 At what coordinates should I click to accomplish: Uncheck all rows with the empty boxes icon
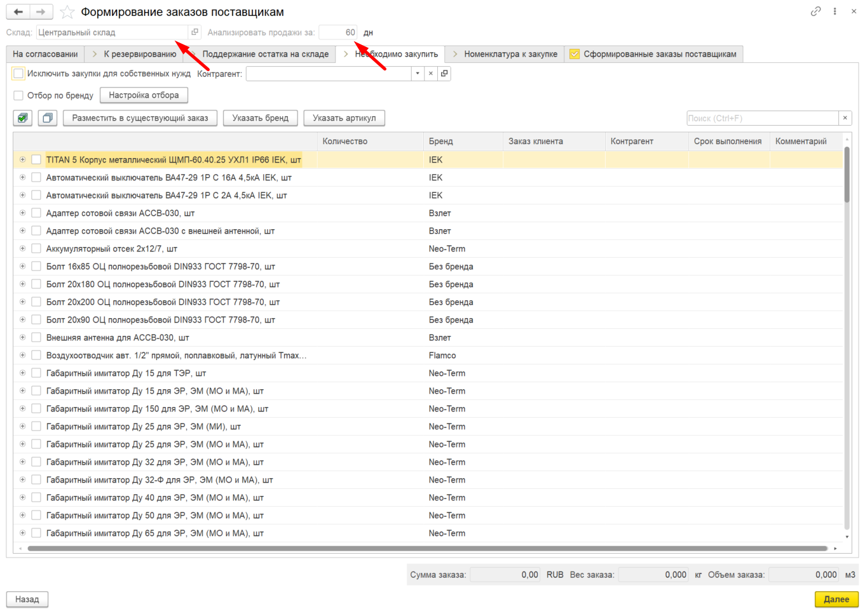pos(48,118)
